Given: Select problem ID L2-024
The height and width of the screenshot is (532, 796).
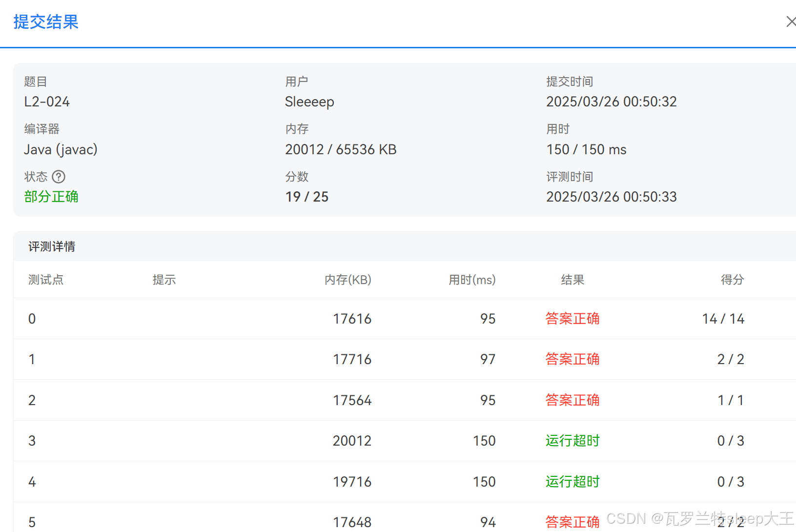Looking at the screenshot, I should click(x=47, y=102).
